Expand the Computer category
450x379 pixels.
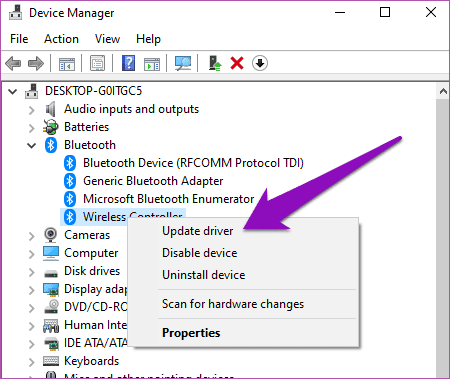(31, 254)
